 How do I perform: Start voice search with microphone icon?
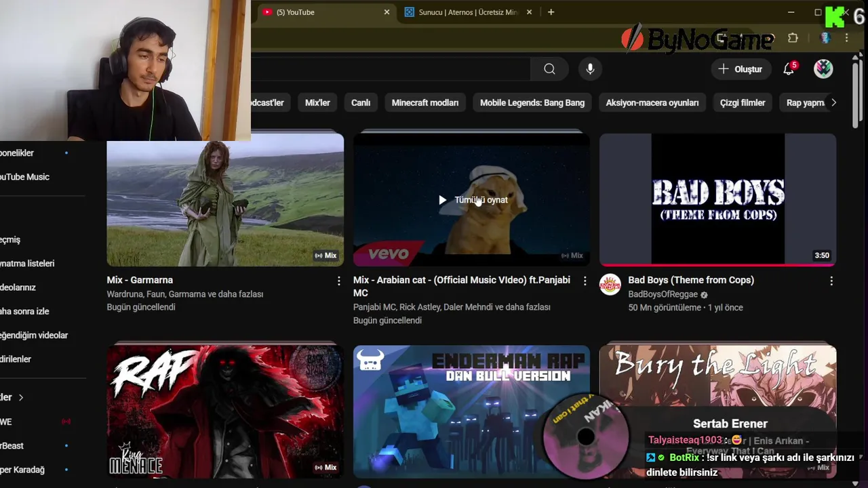(x=590, y=69)
